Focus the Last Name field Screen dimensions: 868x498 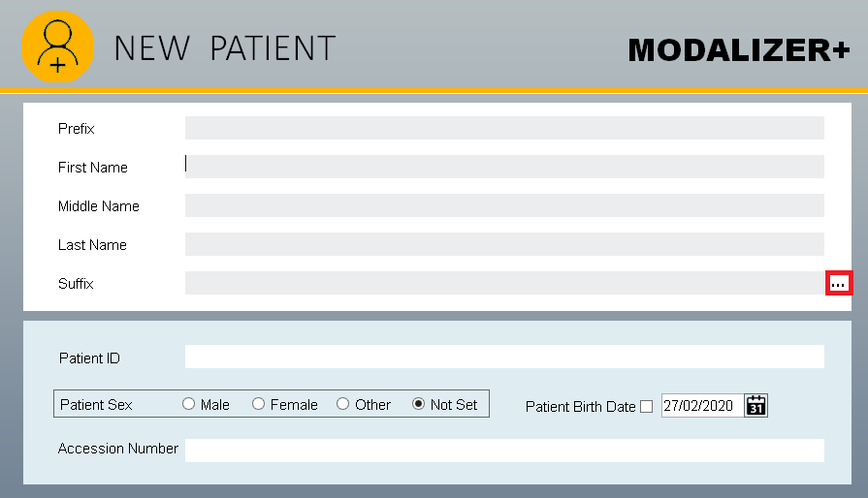(x=504, y=244)
